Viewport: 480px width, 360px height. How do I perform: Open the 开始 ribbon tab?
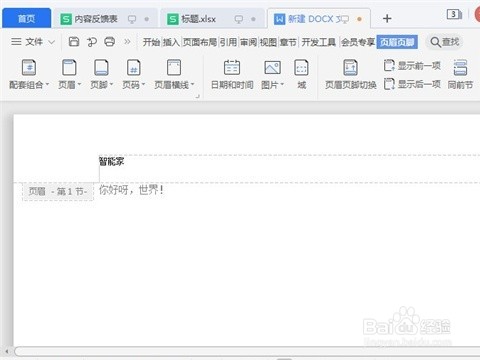151,42
